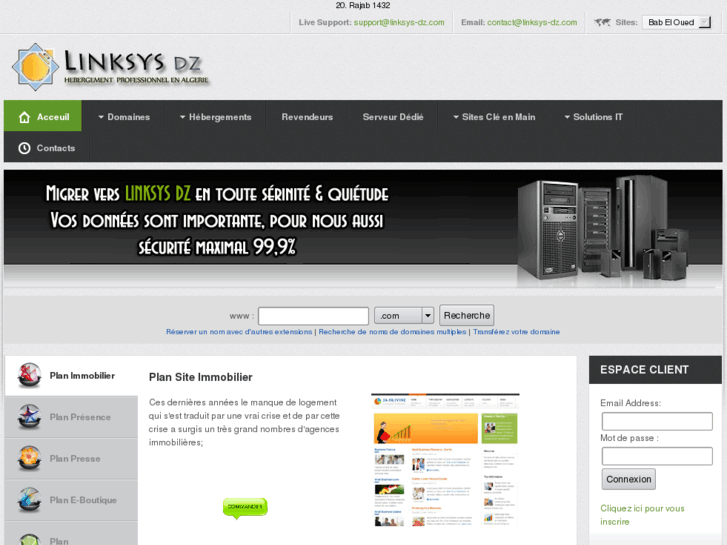Click the Plan Site Immobilier preview thumbnail
Viewport: 727px width, 545px height.
(x=445, y=460)
